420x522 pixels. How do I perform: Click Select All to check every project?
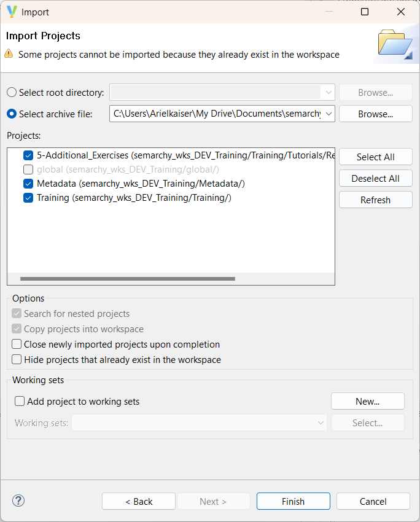[x=375, y=157]
